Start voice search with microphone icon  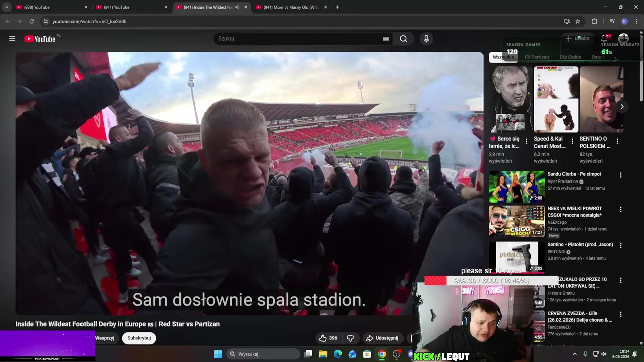point(426,39)
